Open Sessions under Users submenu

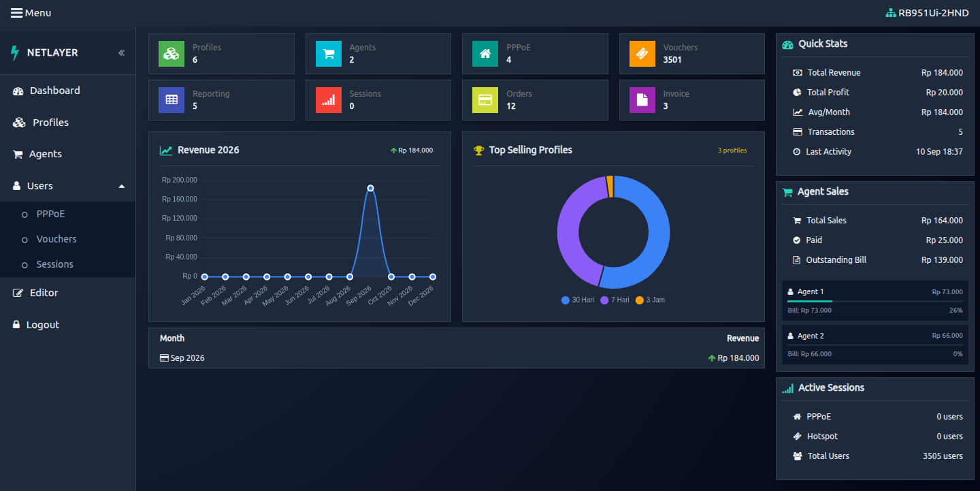tap(67, 264)
